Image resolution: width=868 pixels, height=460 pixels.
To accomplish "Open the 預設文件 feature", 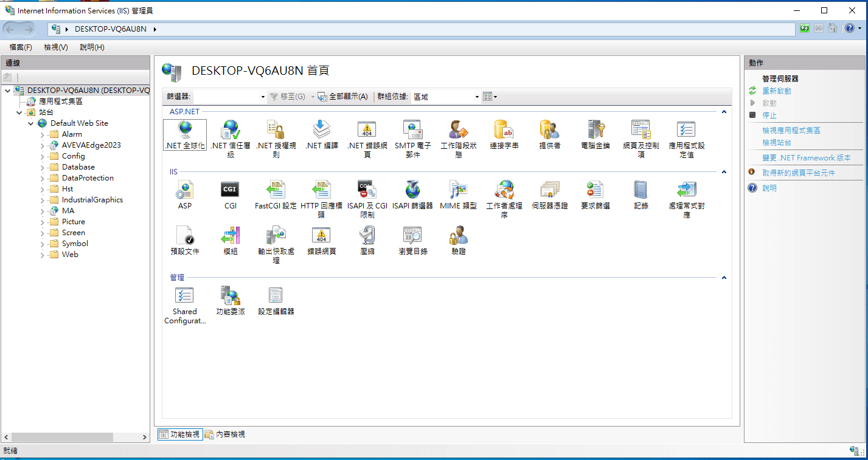I will [x=185, y=240].
